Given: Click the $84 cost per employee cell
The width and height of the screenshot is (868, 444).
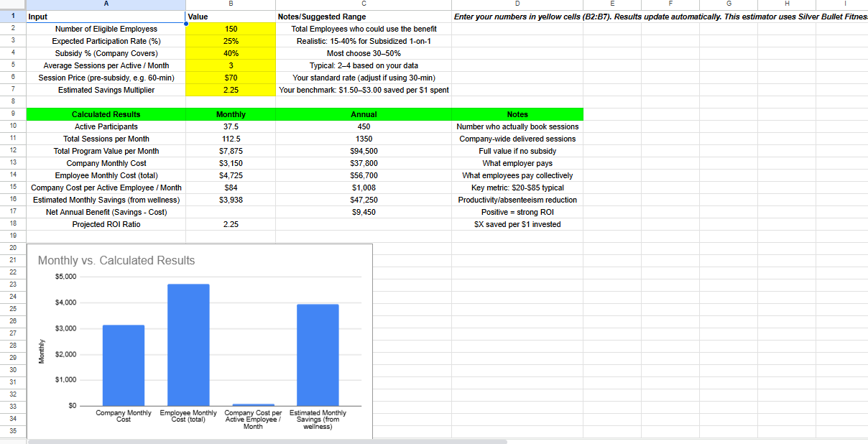Looking at the screenshot, I should coord(231,188).
